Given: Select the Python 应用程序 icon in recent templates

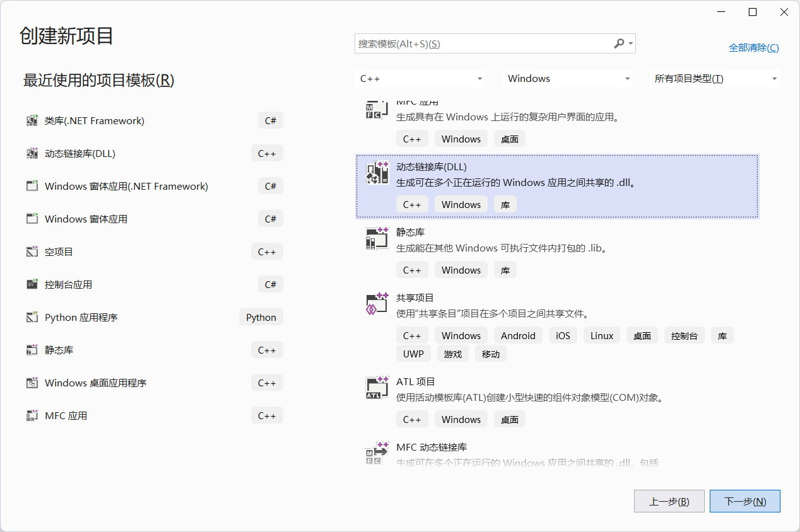Looking at the screenshot, I should [32, 317].
